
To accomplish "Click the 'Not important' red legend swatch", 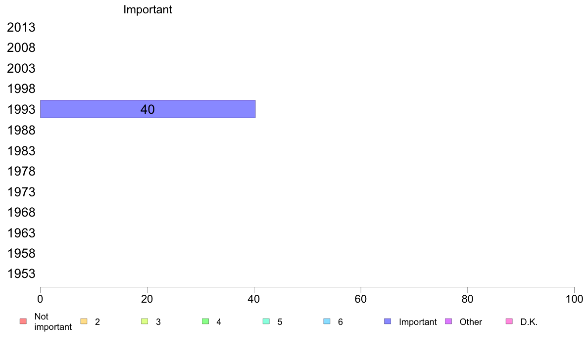I will tap(23, 321).
